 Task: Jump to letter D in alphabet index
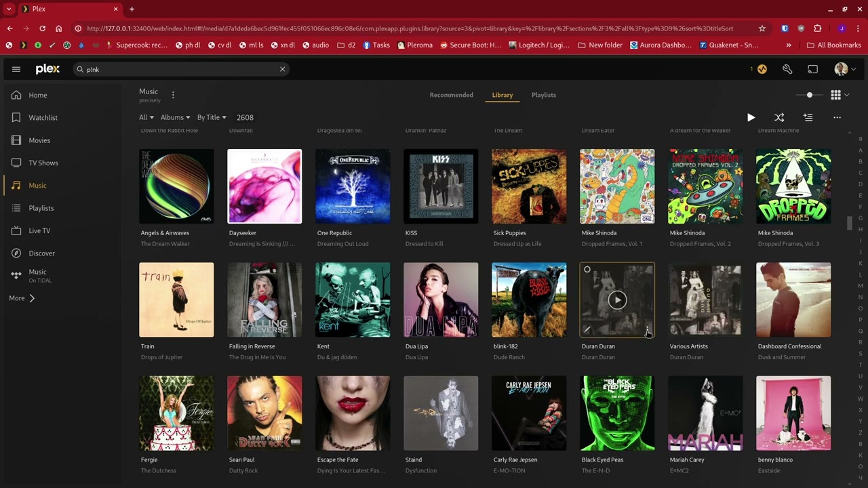coord(861,184)
